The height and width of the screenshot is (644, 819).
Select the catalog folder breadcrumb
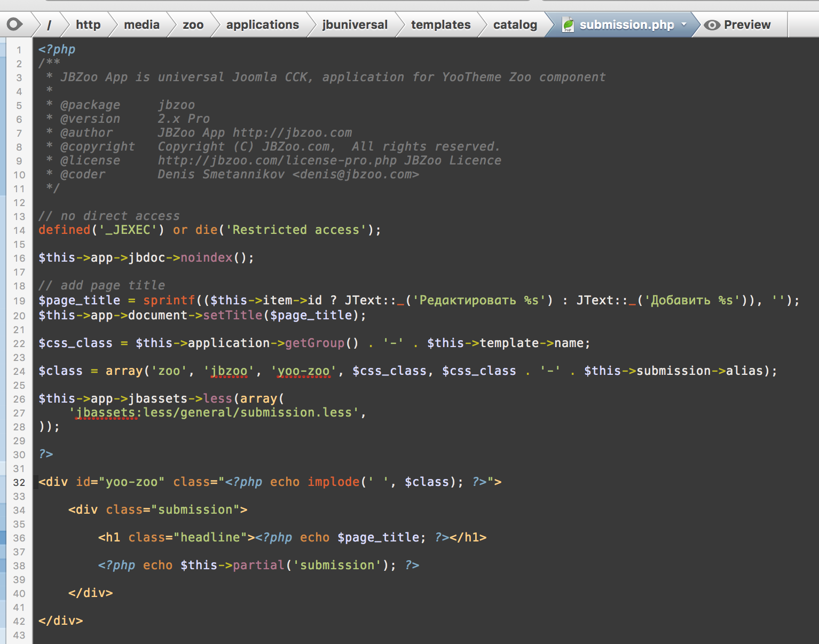coord(515,25)
